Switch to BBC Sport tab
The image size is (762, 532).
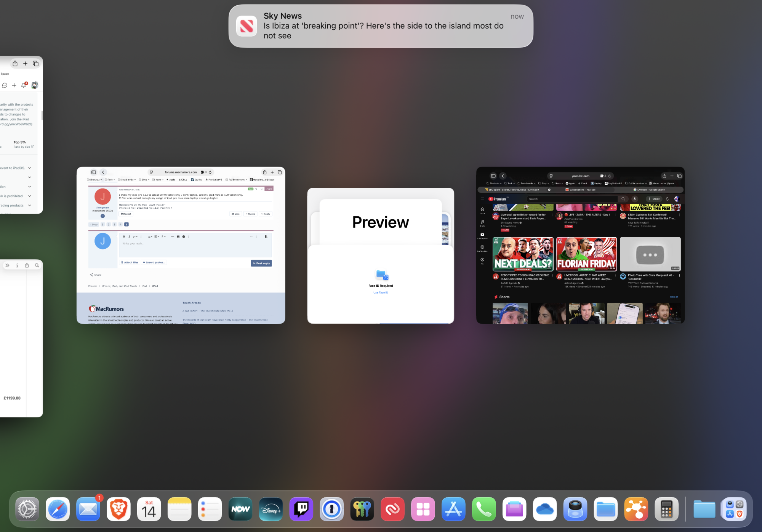tap(514, 190)
